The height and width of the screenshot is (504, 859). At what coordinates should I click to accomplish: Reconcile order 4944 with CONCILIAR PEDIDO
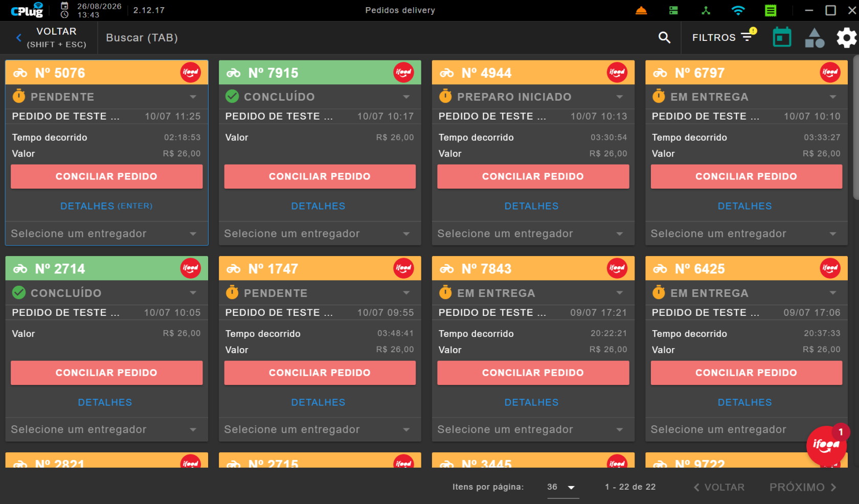(x=533, y=176)
